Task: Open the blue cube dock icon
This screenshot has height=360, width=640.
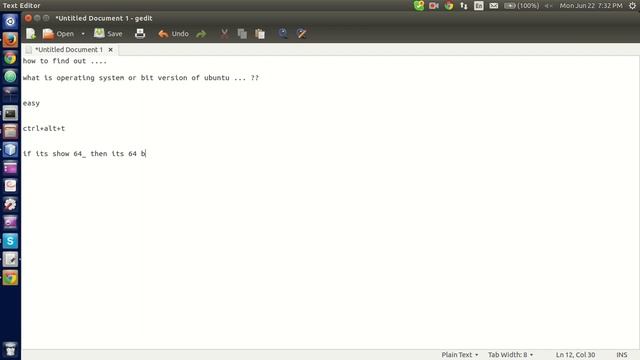Action: [x=10, y=149]
